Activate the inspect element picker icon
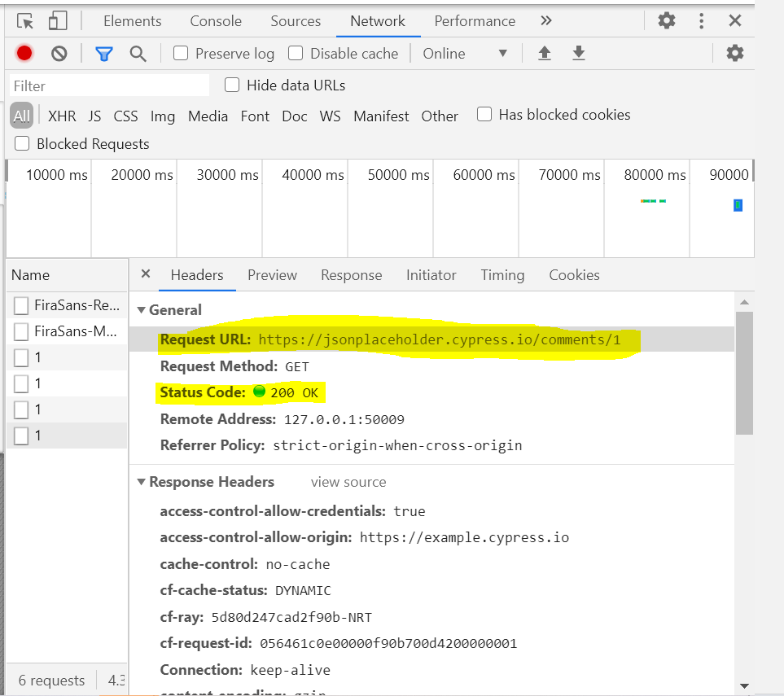Viewport: 784px width, 696px height. coord(25,21)
